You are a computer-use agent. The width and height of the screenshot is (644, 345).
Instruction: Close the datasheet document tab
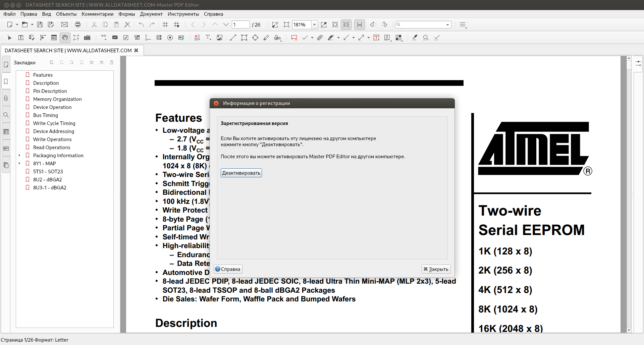[136, 50]
